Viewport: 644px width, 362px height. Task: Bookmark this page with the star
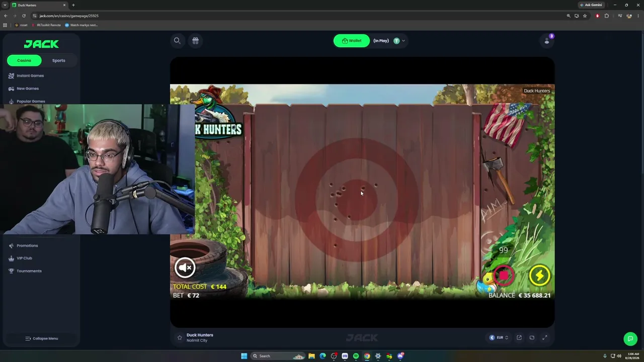coord(585,16)
